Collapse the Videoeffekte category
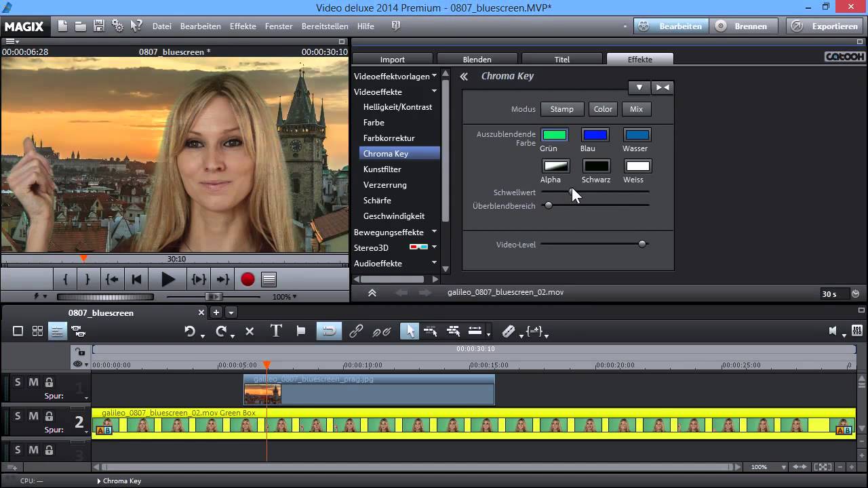This screenshot has width=868, height=488. 434,91
